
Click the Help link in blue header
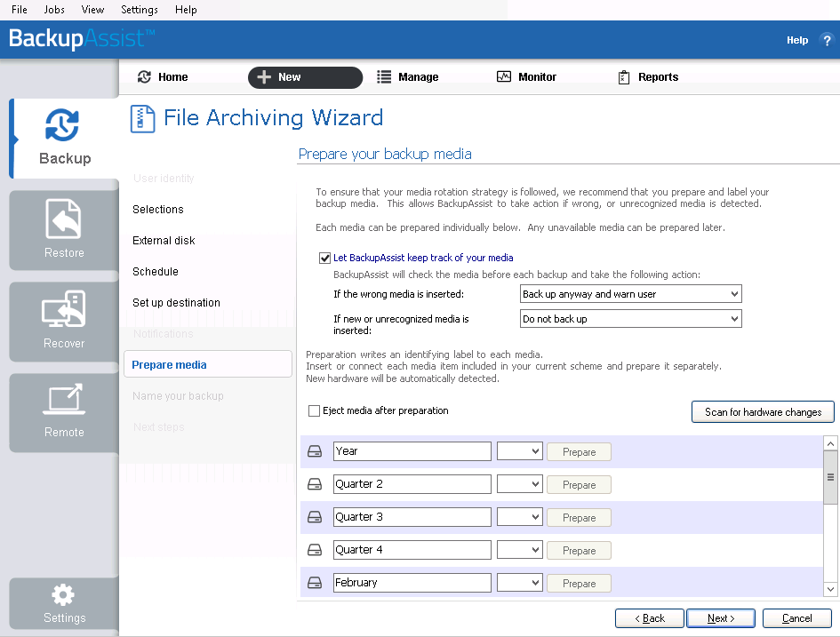click(x=797, y=40)
